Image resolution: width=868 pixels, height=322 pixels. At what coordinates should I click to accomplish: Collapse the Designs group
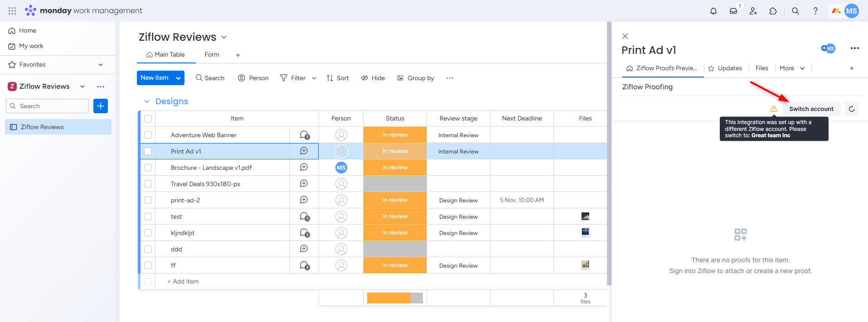147,101
